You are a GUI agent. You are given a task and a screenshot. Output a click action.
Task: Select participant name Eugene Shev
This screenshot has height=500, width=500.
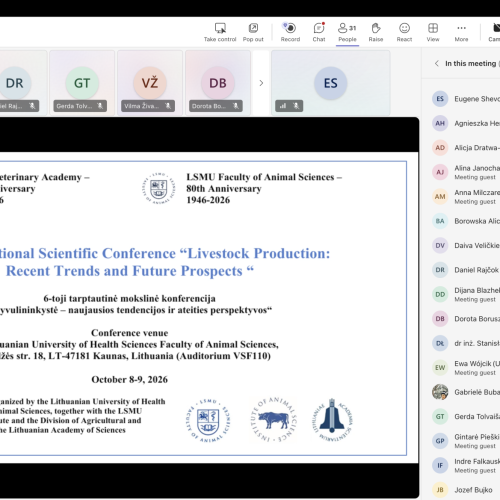coord(477,99)
